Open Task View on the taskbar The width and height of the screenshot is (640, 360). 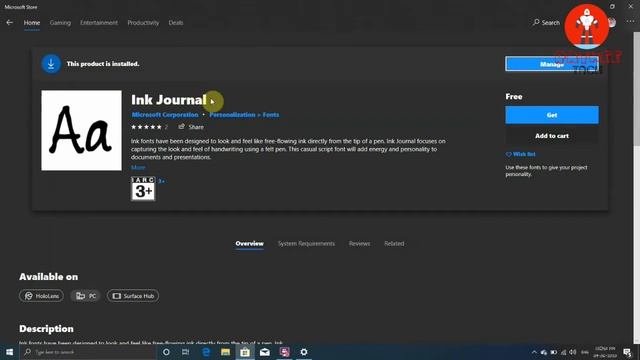click(186, 352)
